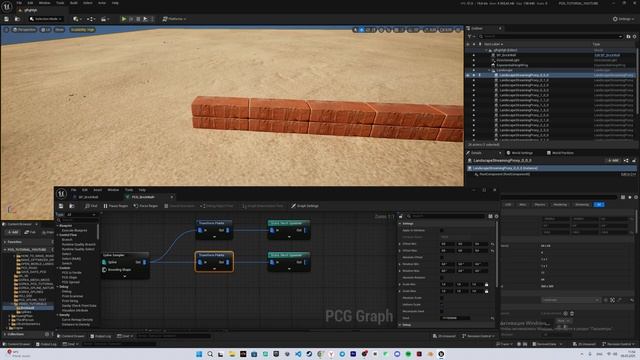Toggle Uniform Scale checkbox

(442, 304)
